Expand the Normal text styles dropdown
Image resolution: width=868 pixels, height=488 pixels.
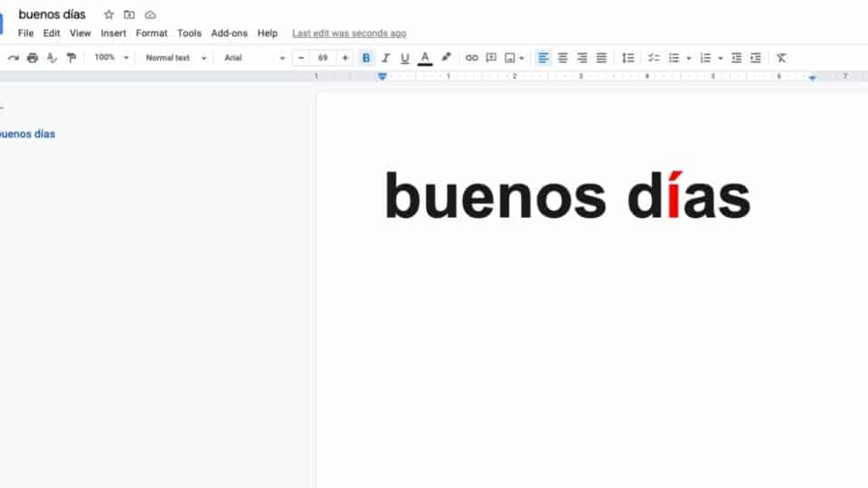[x=176, y=58]
